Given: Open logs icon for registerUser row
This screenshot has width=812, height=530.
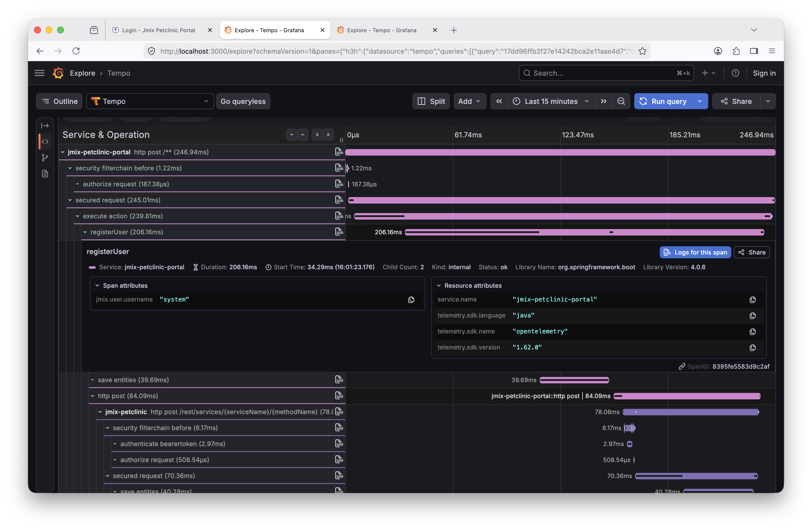Looking at the screenshot, I should tap(339, 232).
